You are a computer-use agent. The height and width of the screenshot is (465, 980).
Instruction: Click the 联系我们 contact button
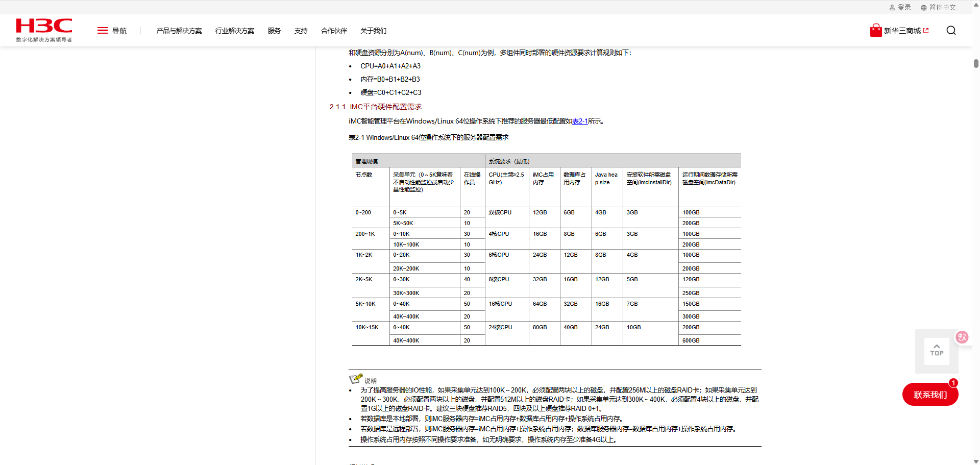point(930,395)
